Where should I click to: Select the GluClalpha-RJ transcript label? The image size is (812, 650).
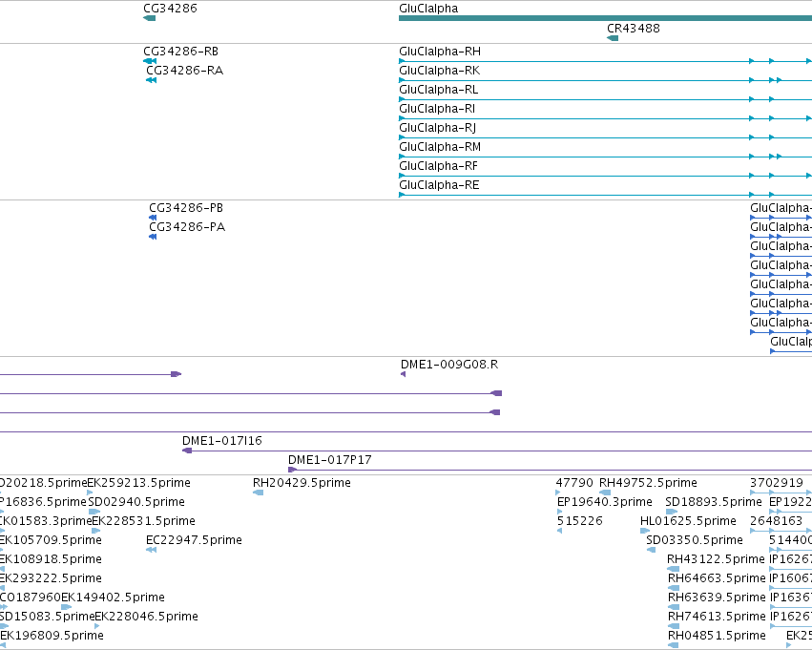point(438,128)
